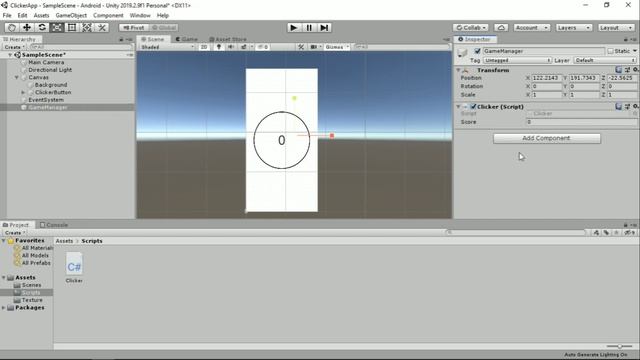Pause the game preview
Screen dimensions: 640x360
pyautogui.click(x=309, y=27)
